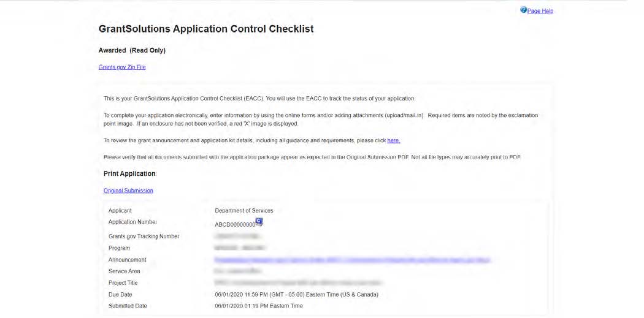Click the 'Awarded (Read Only)' status text
This screenshot has height=318, width=644.
132,50
